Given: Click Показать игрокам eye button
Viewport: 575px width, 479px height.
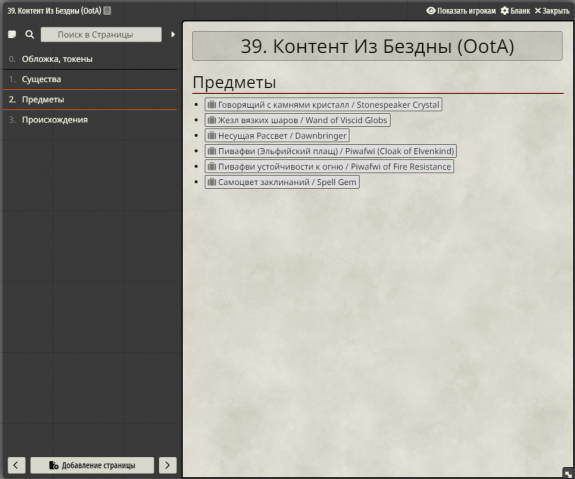Looking at the screenshot, I should click(x=461, y=11).
